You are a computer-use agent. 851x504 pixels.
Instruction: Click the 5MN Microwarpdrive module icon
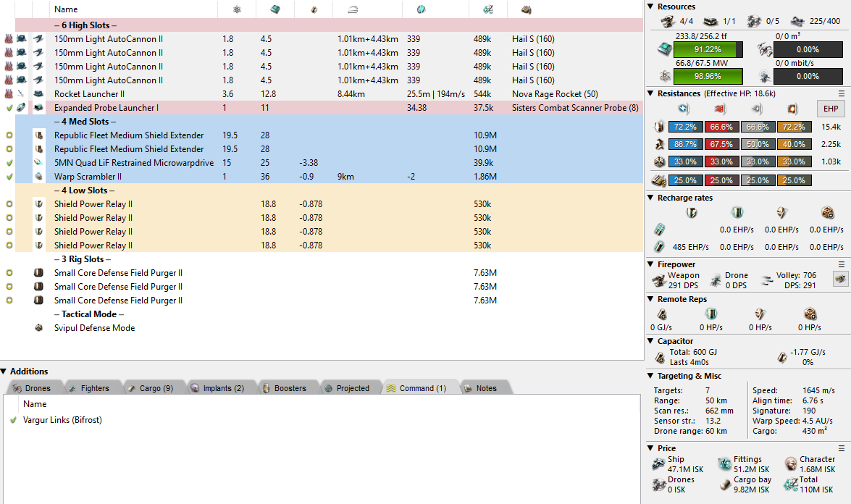pos(39,163)
